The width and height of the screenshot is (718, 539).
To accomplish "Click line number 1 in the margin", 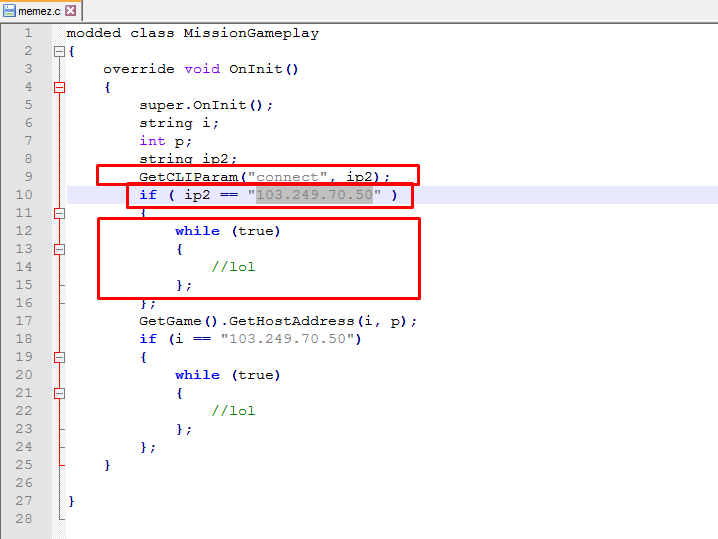I will click(x=28, y=33).
